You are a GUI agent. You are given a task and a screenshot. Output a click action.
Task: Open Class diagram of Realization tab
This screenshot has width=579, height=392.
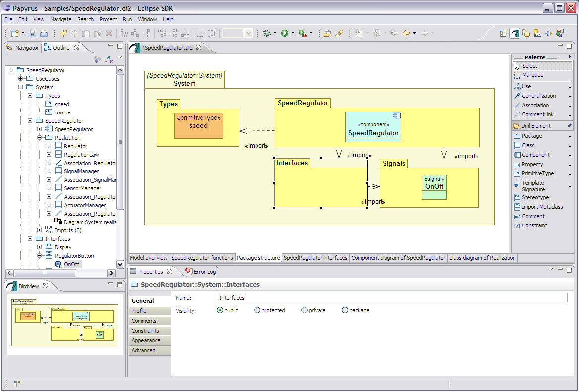pyautogui.click(x=482, y=258)
